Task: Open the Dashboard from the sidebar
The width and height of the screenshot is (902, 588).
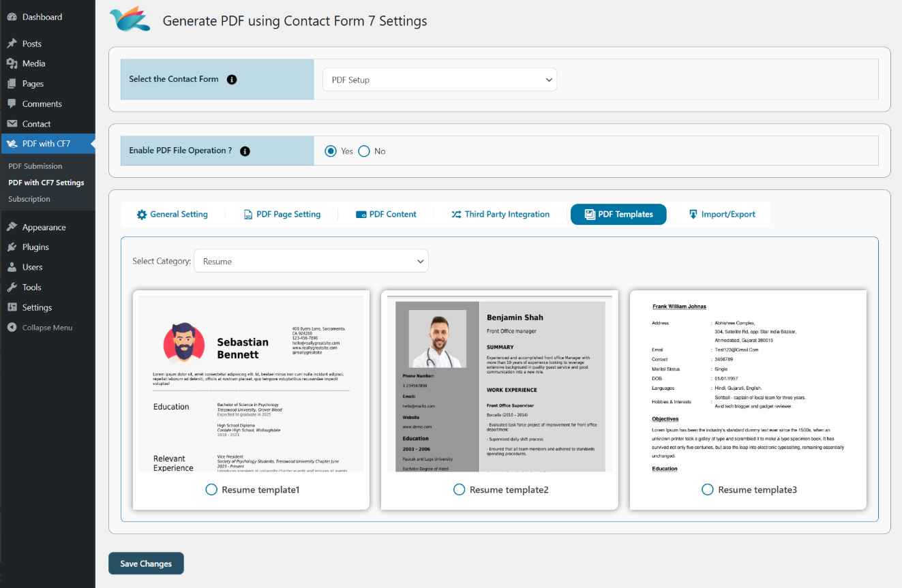Action: tap(34, 16)
